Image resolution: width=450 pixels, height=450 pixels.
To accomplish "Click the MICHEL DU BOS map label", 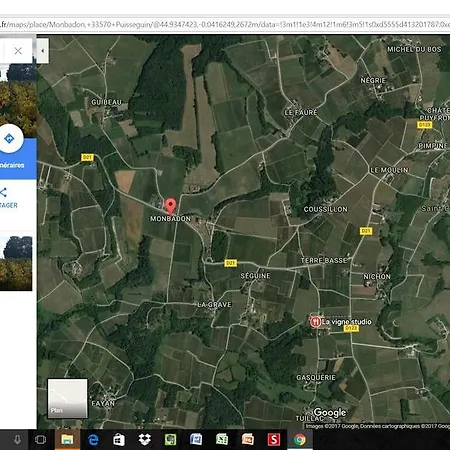I will 414,49.
